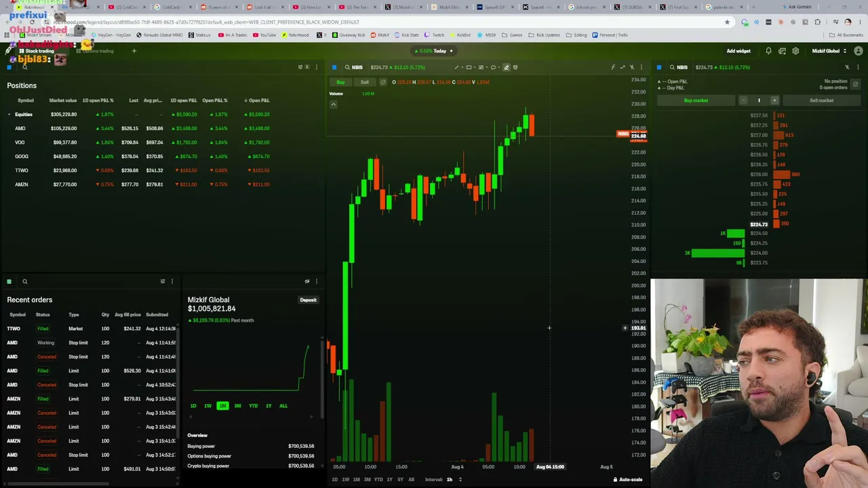Screen dimensions: 868x488
Task: Open the All Bookmarks folder
Action: point(846,35)
